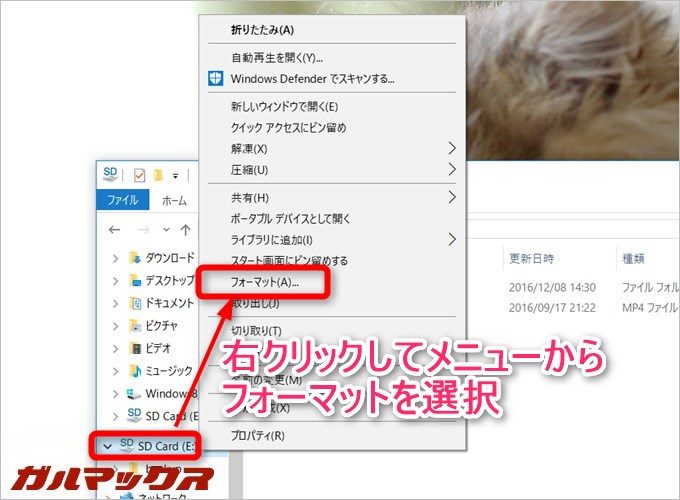
Task: Go back with the left arrow
Action: pos(114,230)
